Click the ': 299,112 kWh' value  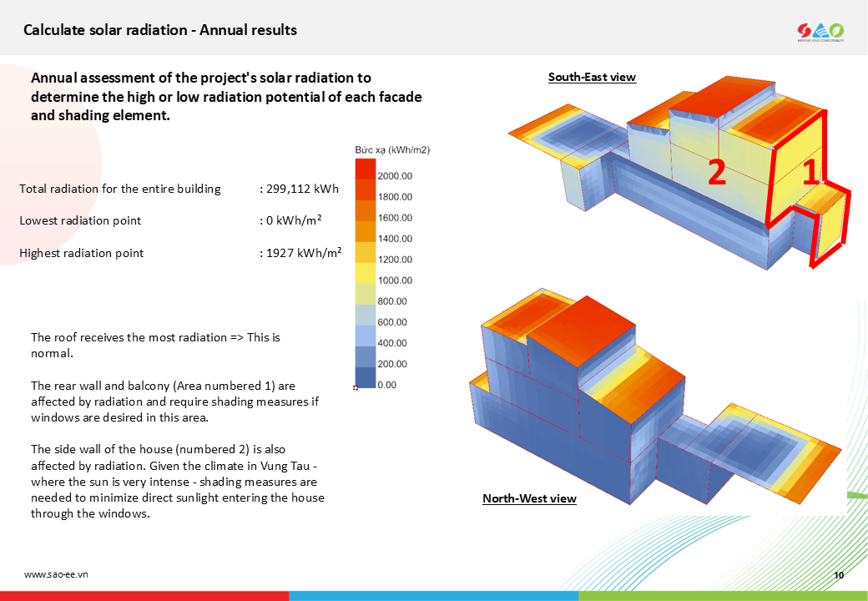(x=299, y=189)
